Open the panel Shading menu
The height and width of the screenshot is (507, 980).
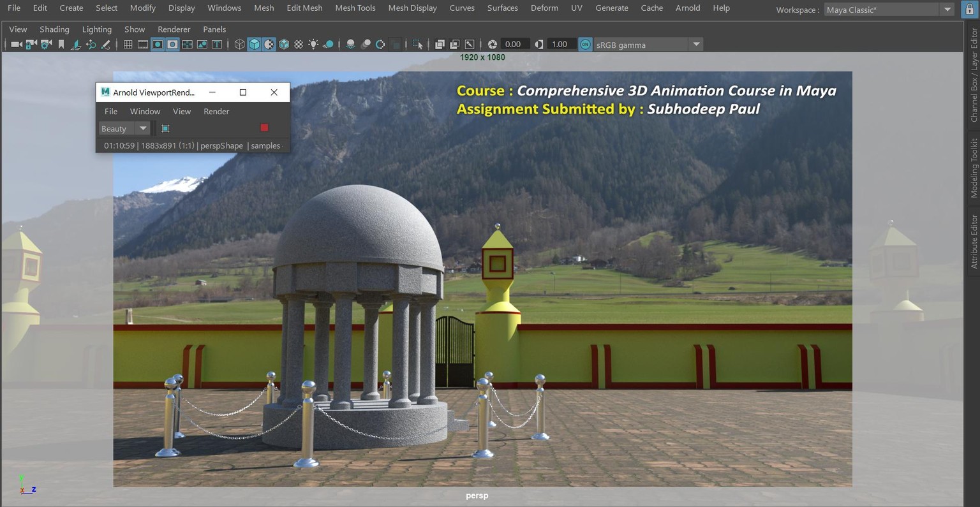[54, 29]
